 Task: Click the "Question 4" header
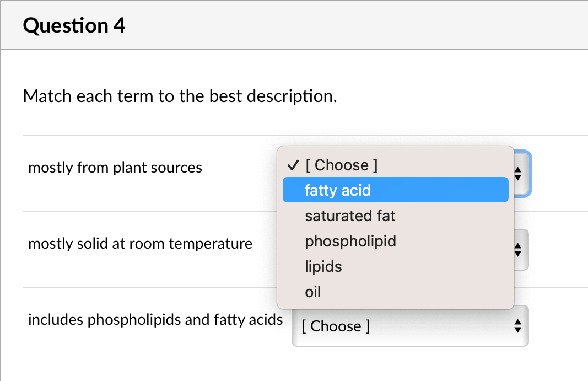(x=74, y=25)
